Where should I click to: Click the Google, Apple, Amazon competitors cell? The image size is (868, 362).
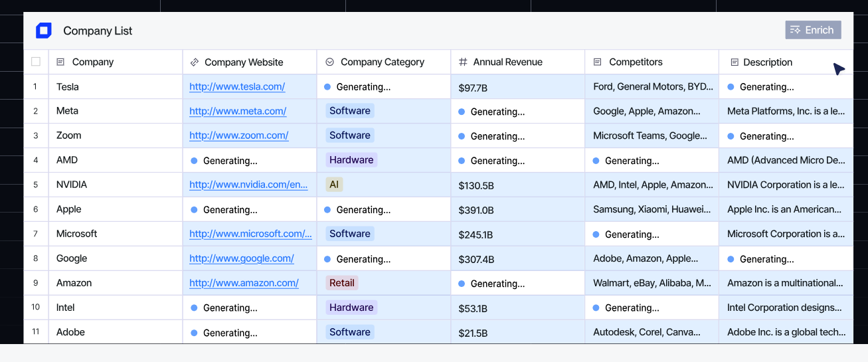point(652,111)
